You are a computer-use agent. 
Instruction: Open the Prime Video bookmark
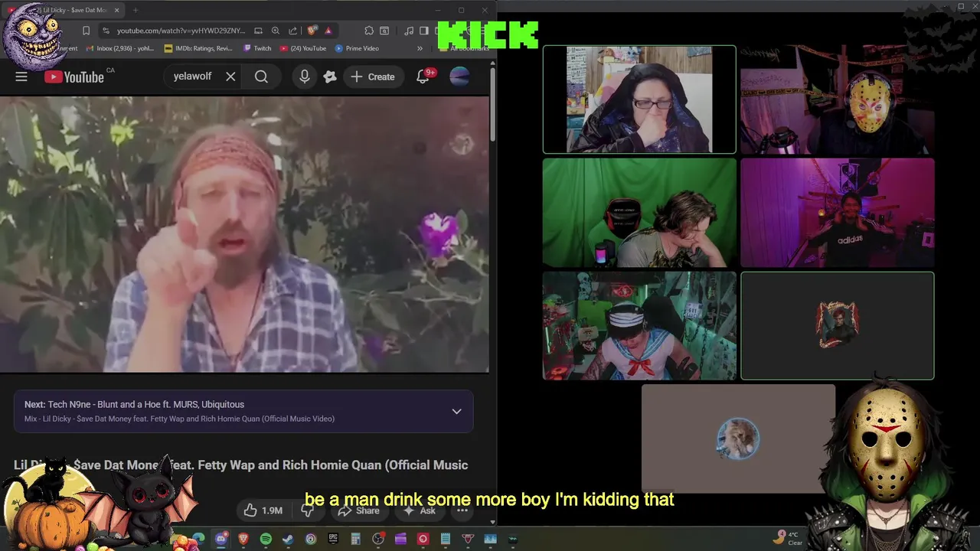coord(357,48)
